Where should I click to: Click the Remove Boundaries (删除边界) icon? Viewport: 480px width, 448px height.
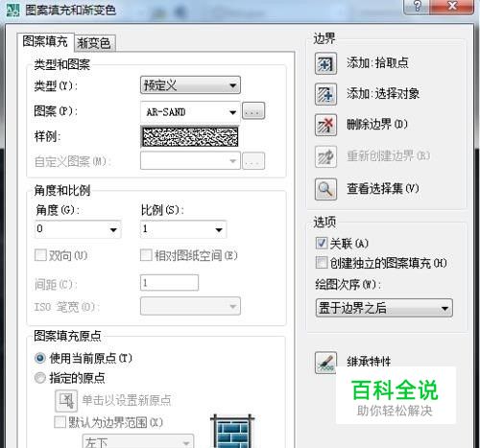pos(325,125)
